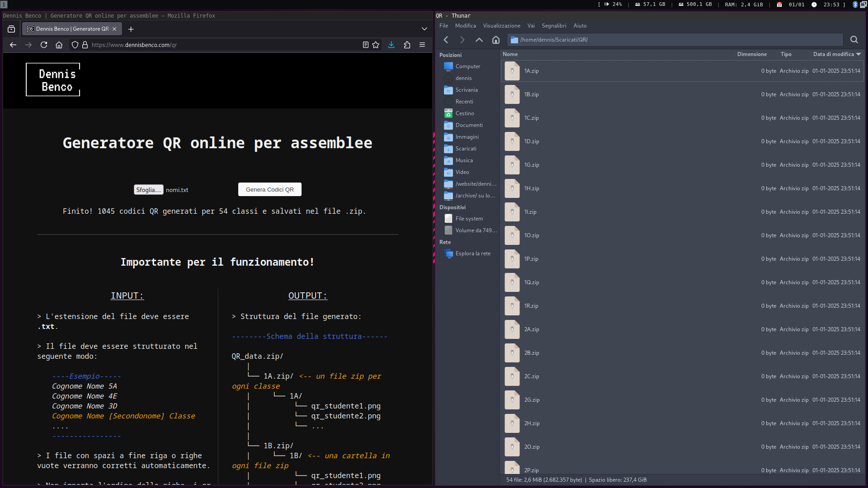Select the 1A.zip file
The height and width of the screenshot is (488, 868).
coord(682,71)
